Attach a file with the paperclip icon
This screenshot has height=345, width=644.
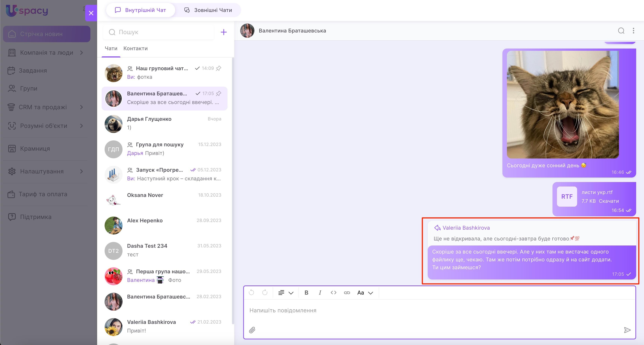[x=252, y=330]
